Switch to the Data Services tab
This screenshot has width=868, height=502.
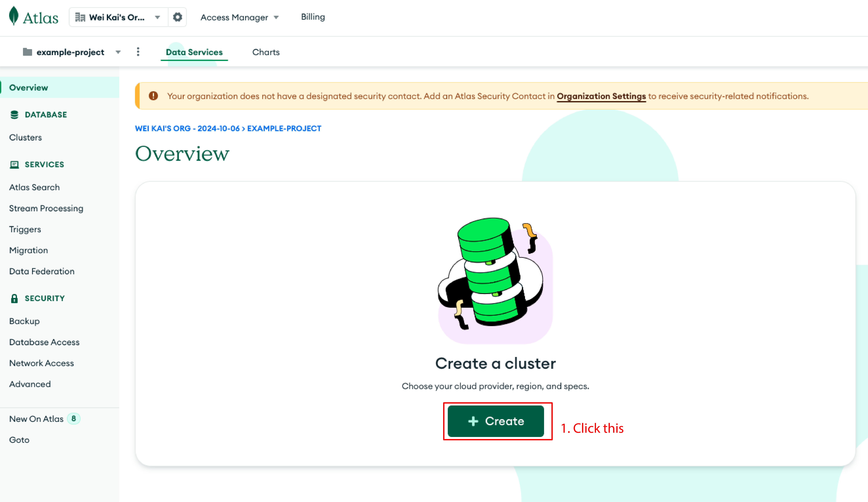194,52
